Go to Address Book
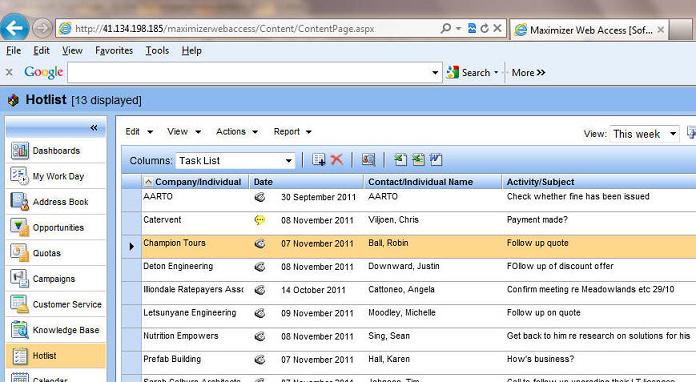This screenshot has width=696, height=382. [x=55, y=202]
